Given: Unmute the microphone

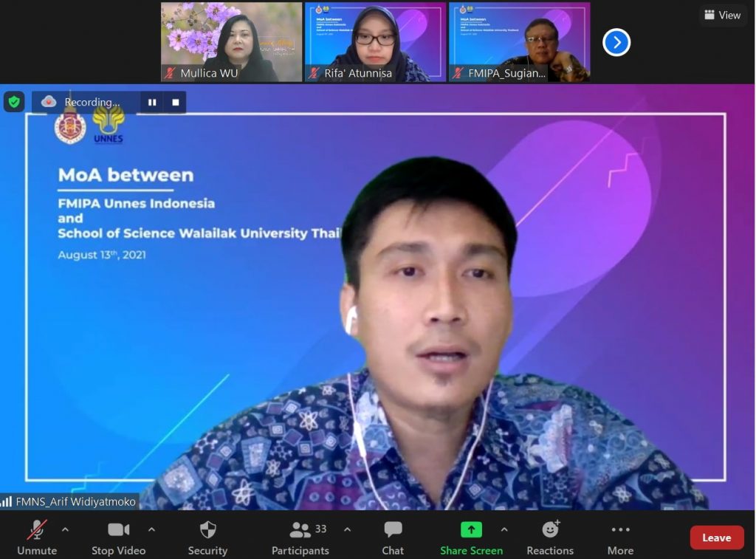Looking at the screenshot, I should point(36,530).
